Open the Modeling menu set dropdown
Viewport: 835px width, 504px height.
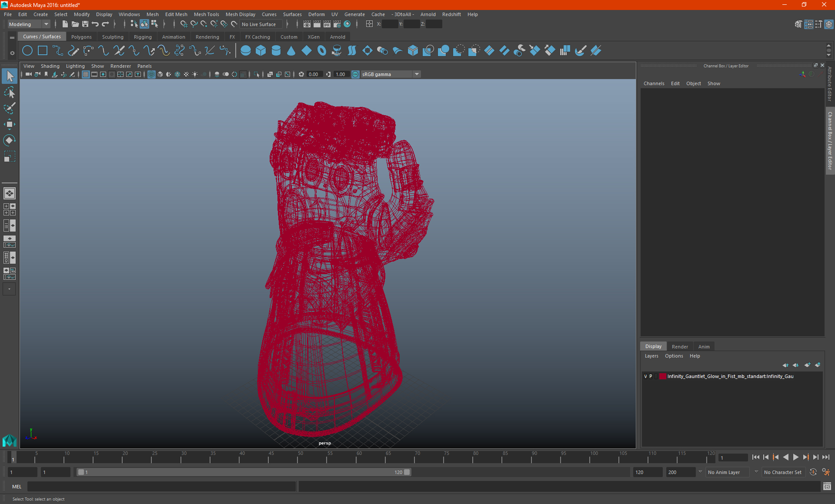29,24
